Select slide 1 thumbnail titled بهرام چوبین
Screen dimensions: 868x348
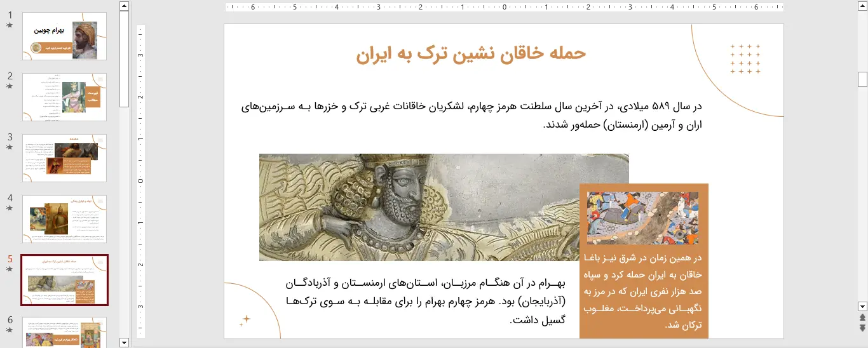click(64, 36)
